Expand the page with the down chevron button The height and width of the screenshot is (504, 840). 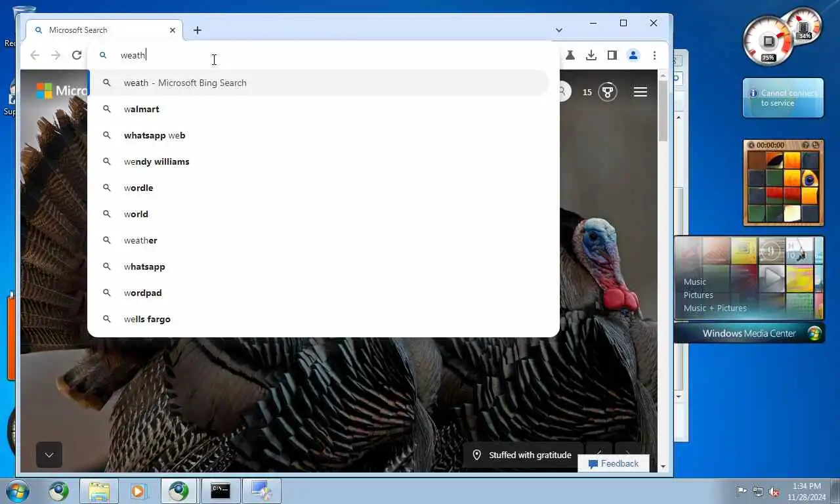[49, 455]
